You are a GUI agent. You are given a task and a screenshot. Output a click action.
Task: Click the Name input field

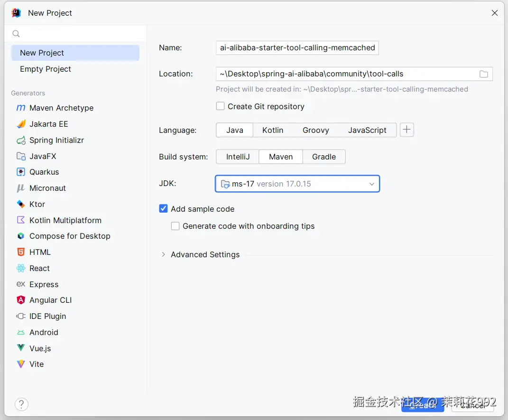coord(297,47)
